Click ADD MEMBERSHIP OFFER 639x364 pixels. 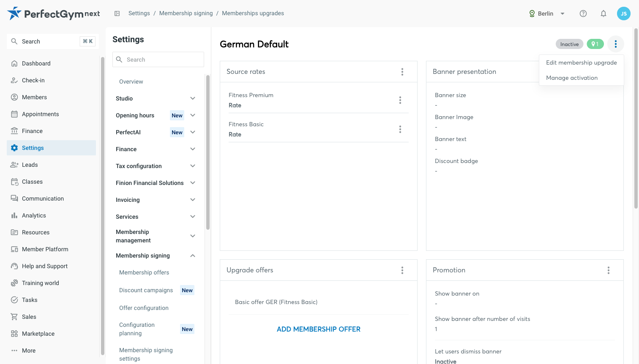tap(319, 329)
